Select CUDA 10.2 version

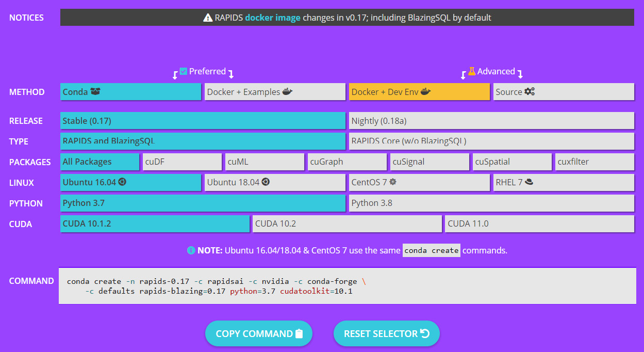tap(347, 224)
